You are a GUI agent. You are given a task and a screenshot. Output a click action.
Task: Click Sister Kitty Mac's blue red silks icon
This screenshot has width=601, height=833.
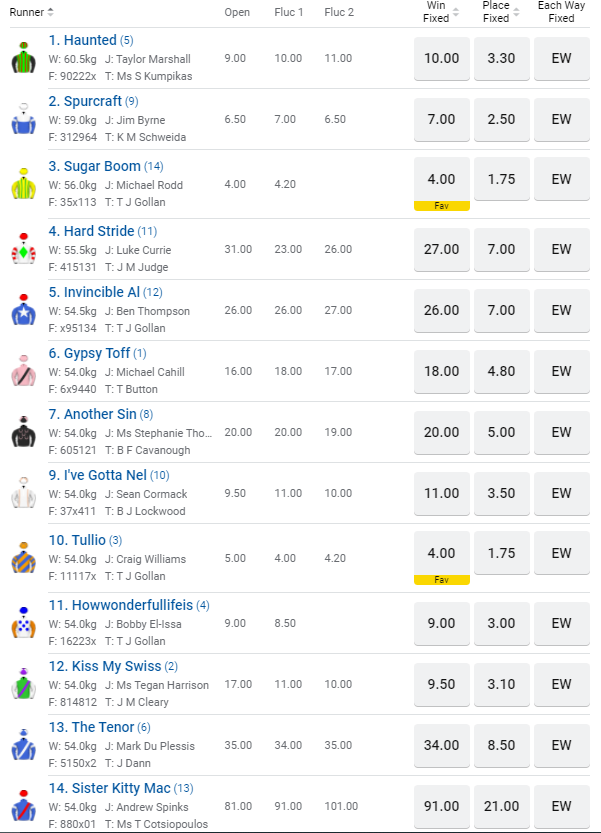click(x=22, y=806)
